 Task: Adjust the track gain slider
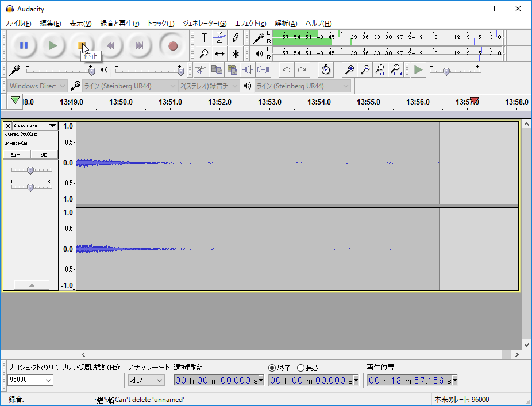pos(32,169)
